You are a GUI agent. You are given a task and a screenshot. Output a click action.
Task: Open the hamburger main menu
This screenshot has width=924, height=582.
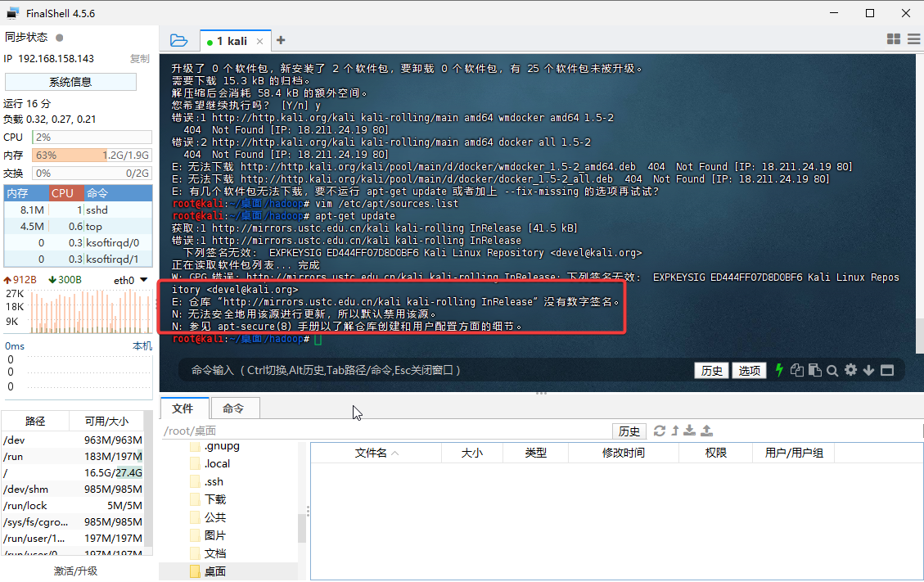(914, 39)
